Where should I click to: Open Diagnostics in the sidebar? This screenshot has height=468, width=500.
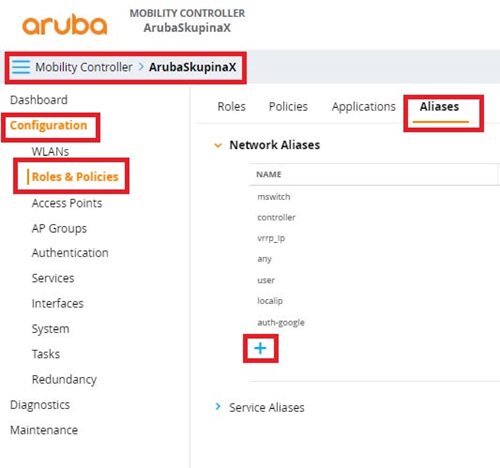coord(40,405)
